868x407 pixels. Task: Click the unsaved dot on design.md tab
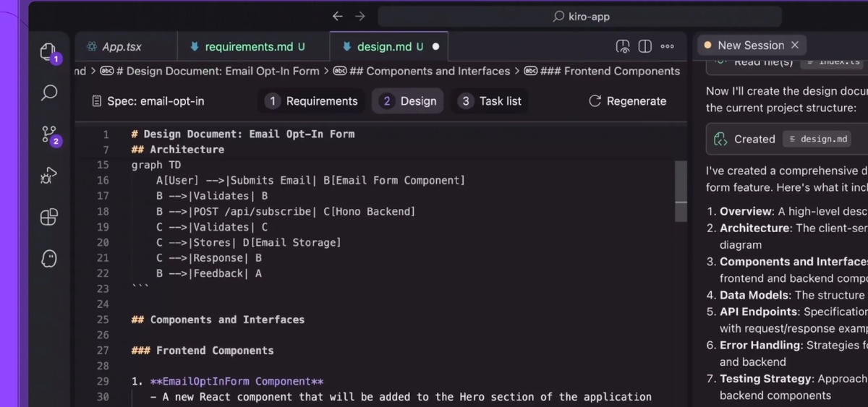[435, 46]
